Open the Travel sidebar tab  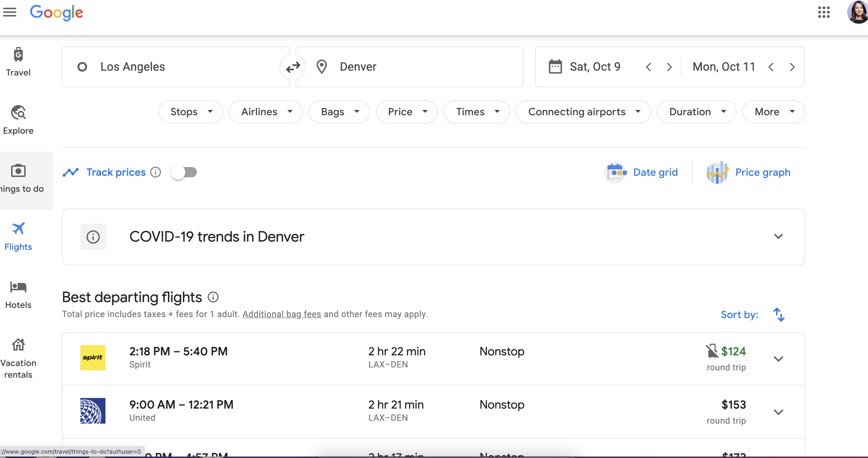point(18,62)
